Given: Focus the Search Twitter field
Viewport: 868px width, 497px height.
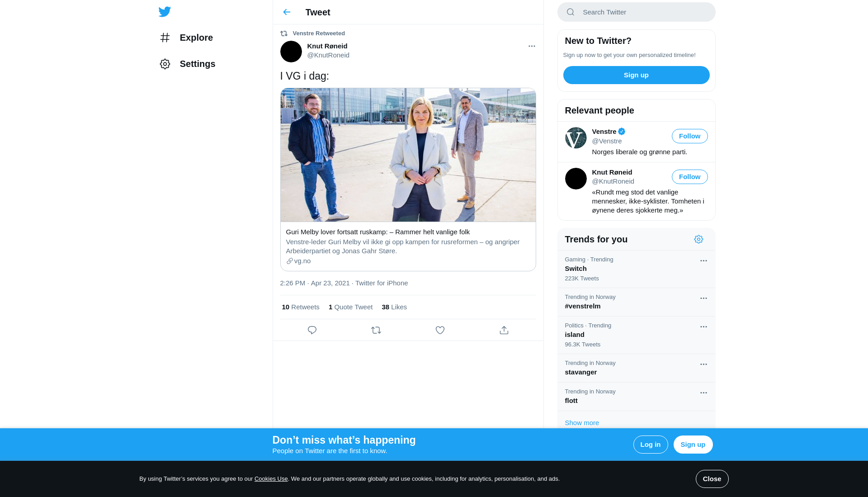Looking at the screenshot, I should click(x=637, y=12).
